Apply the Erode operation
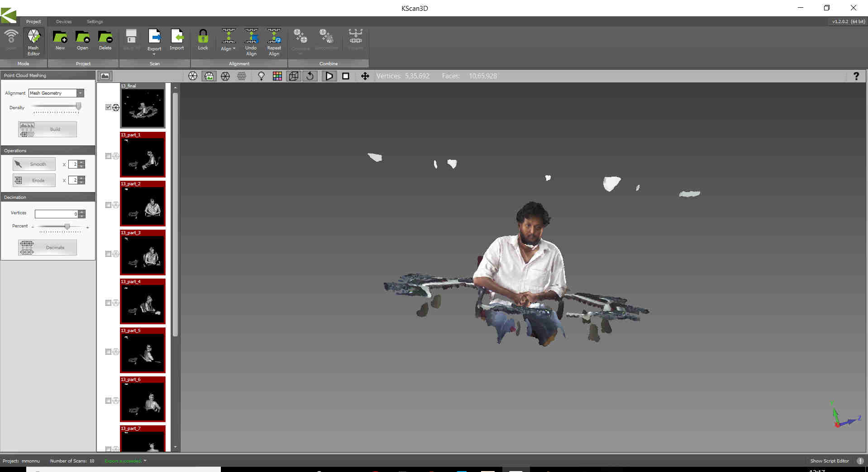The height and width of the screenshot is (472, 868). (x=34, y=180)
